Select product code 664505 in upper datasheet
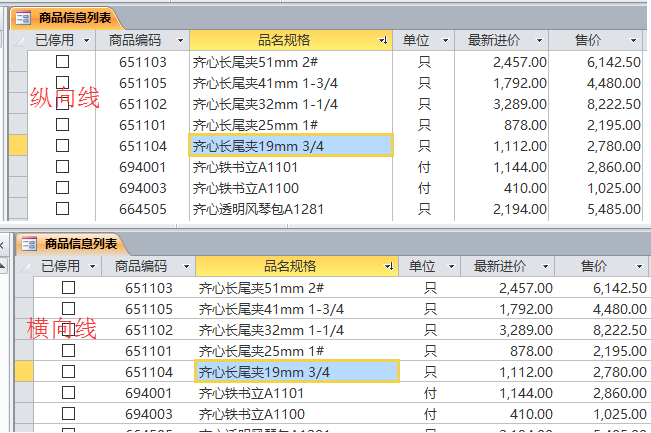Viewport: 651px width, 433px height. [142, 209]
